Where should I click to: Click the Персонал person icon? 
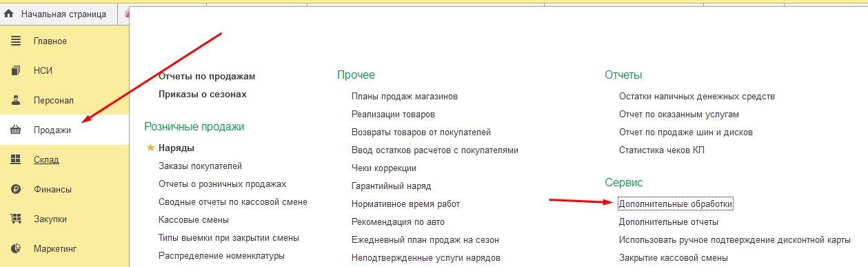pyautogui.click(x=16, y=100)
